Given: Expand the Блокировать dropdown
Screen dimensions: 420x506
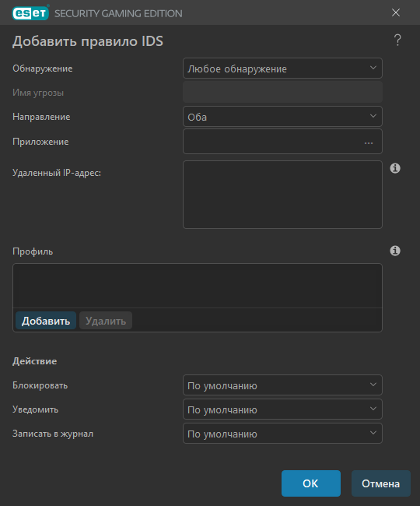Looking at the screenshot, I should 282,385.
